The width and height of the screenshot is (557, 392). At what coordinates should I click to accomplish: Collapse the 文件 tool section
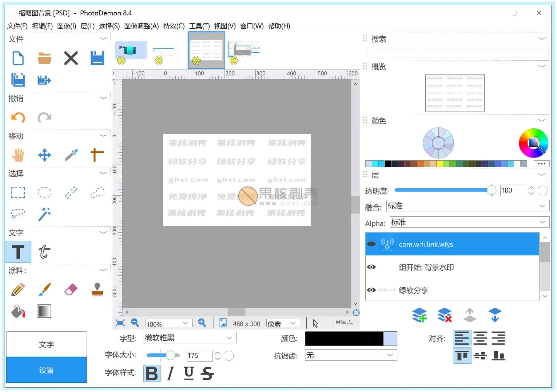pyautogui.click(x=103, y=38)
